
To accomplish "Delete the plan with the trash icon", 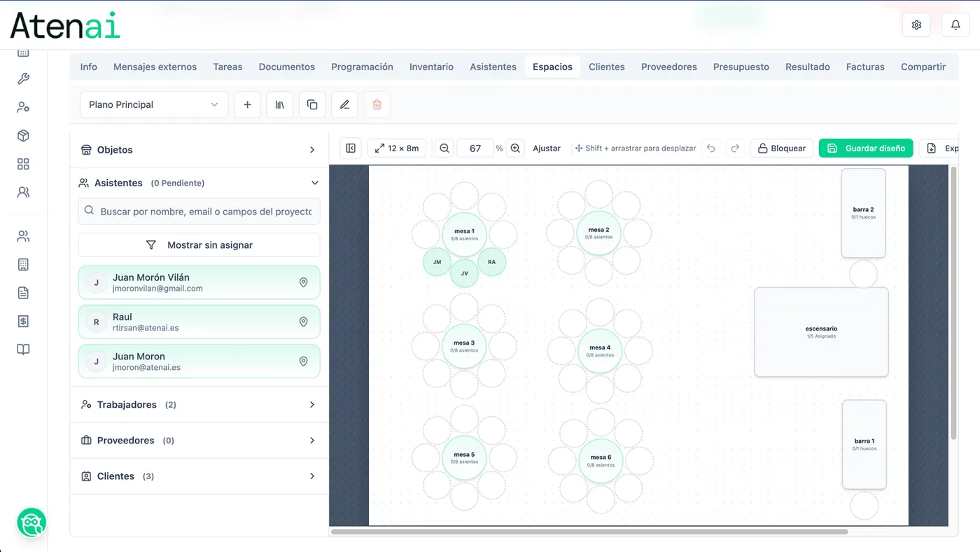I will pyautogui.click(x=377, y=104).
